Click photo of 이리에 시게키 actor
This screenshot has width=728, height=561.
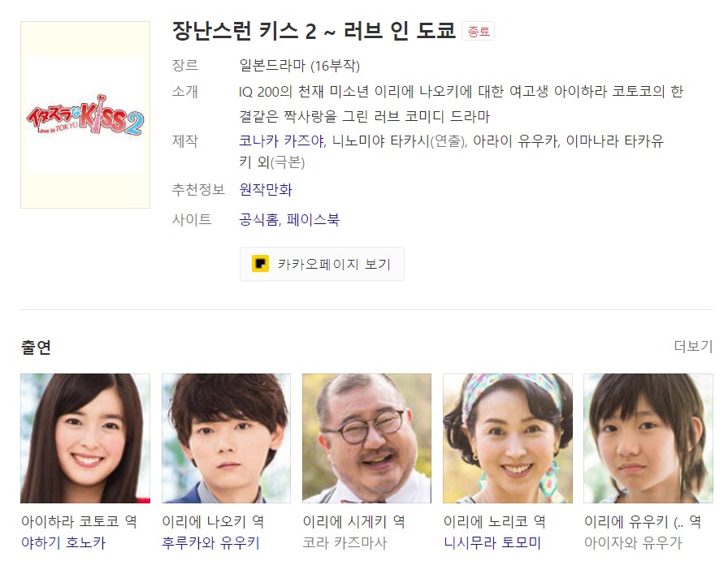pyautogui.click(x=366, y=438)
